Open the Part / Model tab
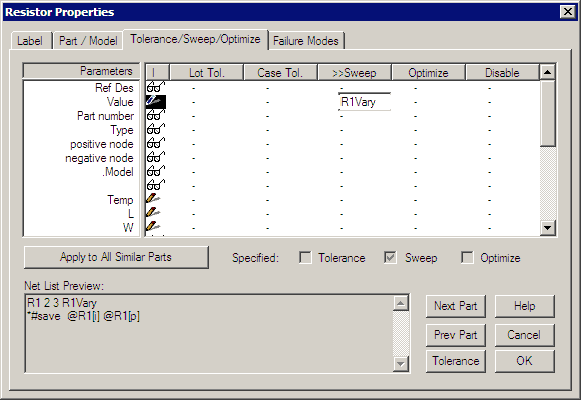 coord(88,41)
